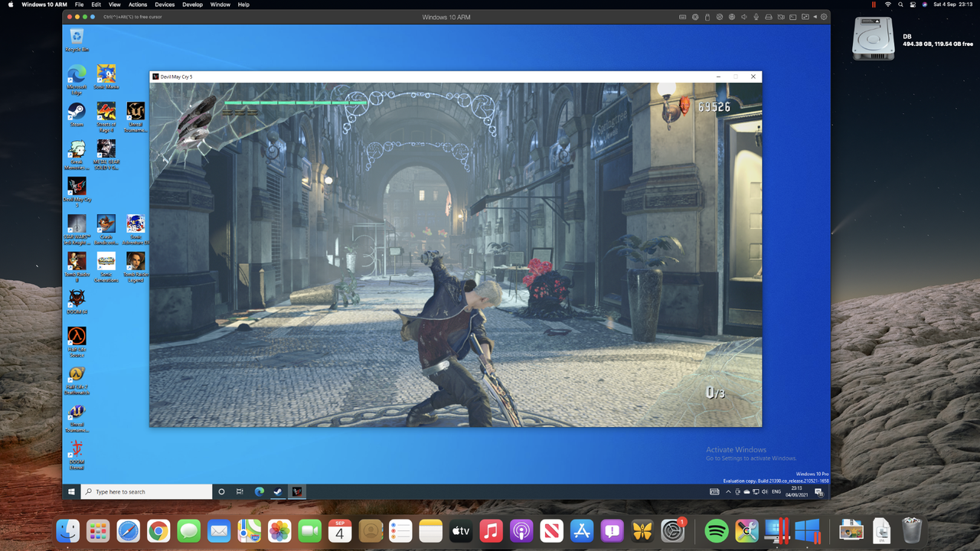Select the Sonic Mania desktop shortcut
This screenshot has width=980, height=551.
[106, 77]
